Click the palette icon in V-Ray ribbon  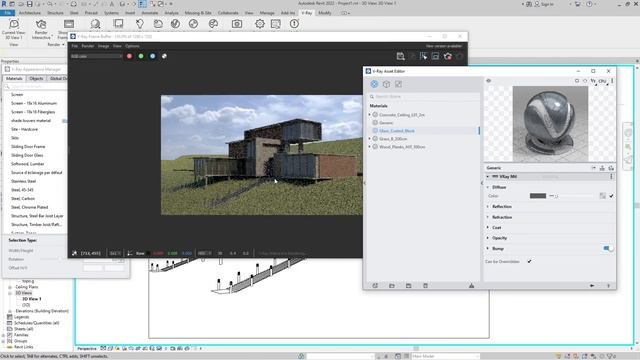213,24
